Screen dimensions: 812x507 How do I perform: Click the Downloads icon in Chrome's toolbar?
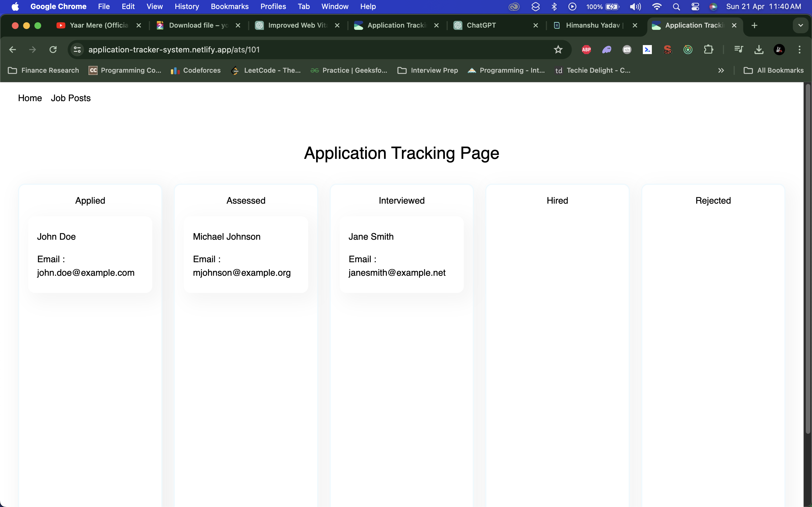pos(759,49)
